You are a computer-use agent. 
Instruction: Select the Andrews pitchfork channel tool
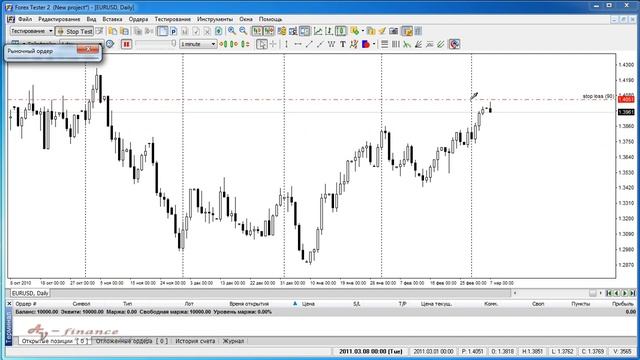click(440, 44)
